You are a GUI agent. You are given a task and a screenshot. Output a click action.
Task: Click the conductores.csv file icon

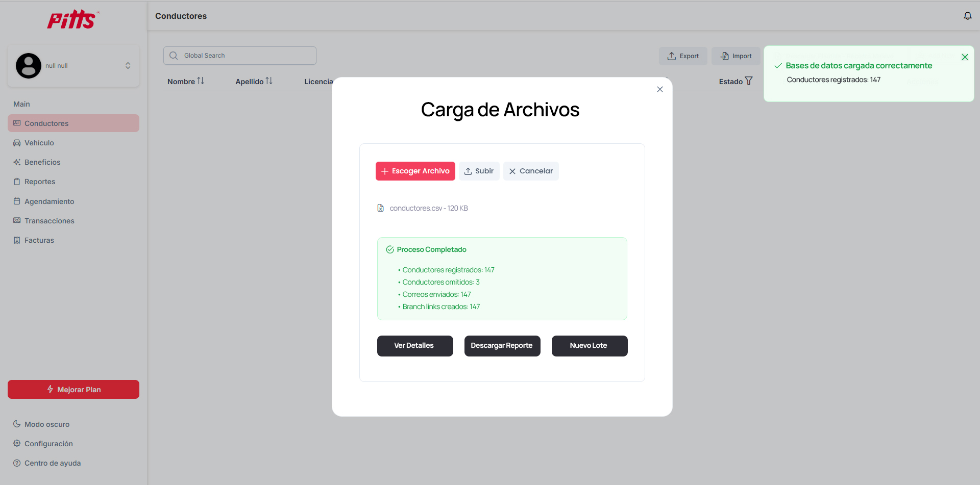pyautogui.click(x=380, y=208)
